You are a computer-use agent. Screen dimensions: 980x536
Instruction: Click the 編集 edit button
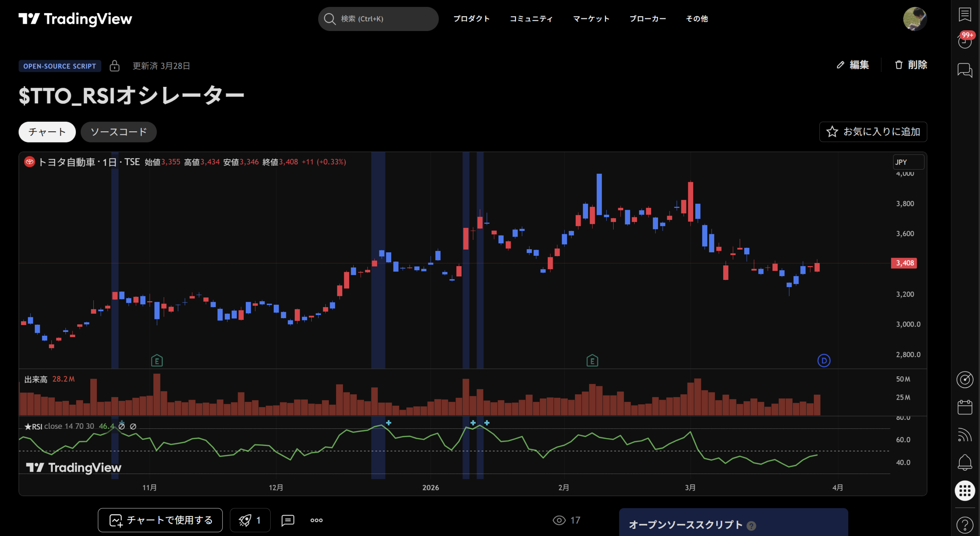coord(853,65)
